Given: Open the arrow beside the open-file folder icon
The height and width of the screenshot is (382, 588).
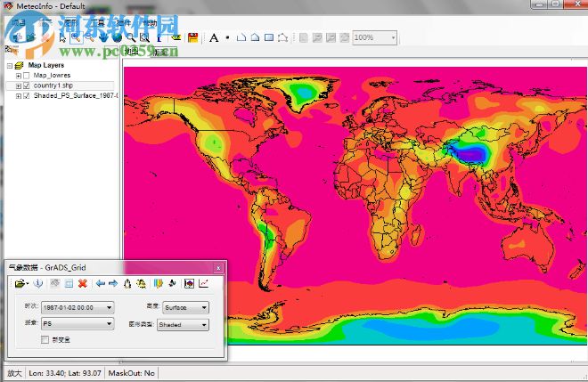Looking at the screenshot, I should point(28,284).
